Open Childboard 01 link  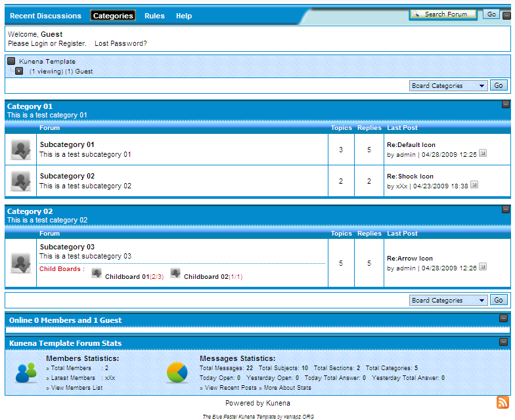(x=127, y=277)
